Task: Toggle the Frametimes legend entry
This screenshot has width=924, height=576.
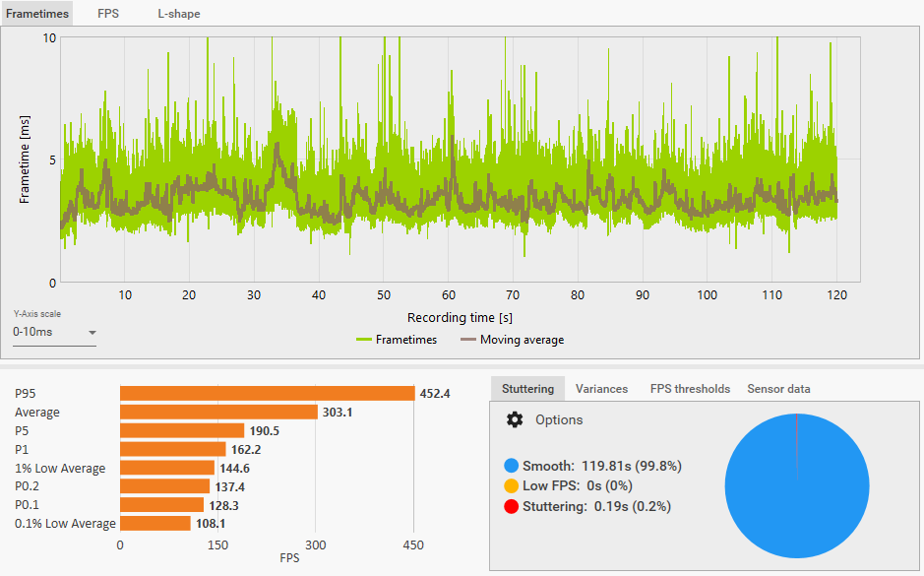Action: click(x=397, y=340)
